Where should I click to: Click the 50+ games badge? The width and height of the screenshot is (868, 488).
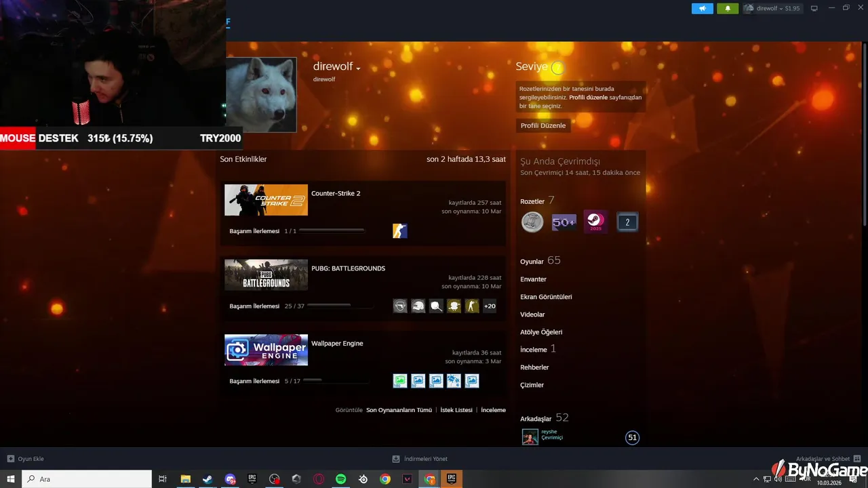564,222
